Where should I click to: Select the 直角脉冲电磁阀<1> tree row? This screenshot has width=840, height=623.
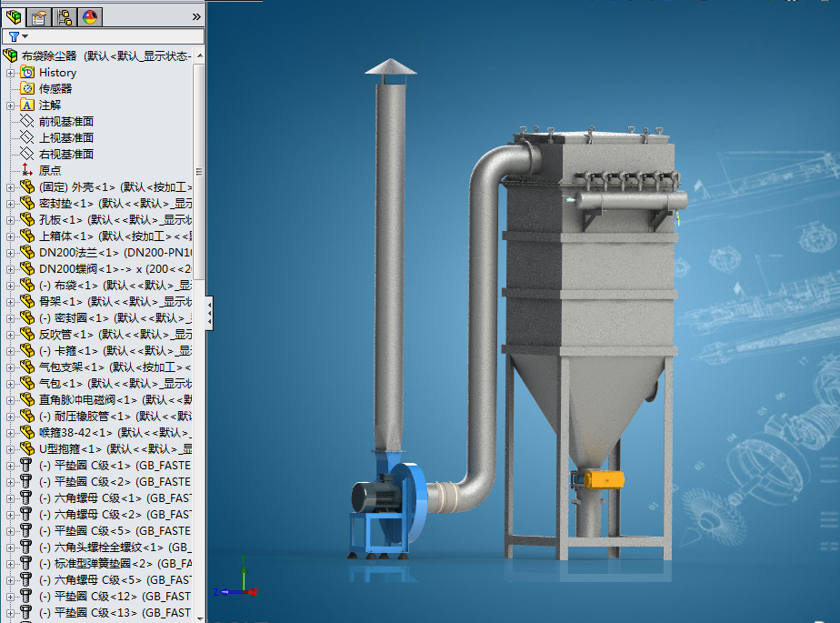click(x=106, y=399)
